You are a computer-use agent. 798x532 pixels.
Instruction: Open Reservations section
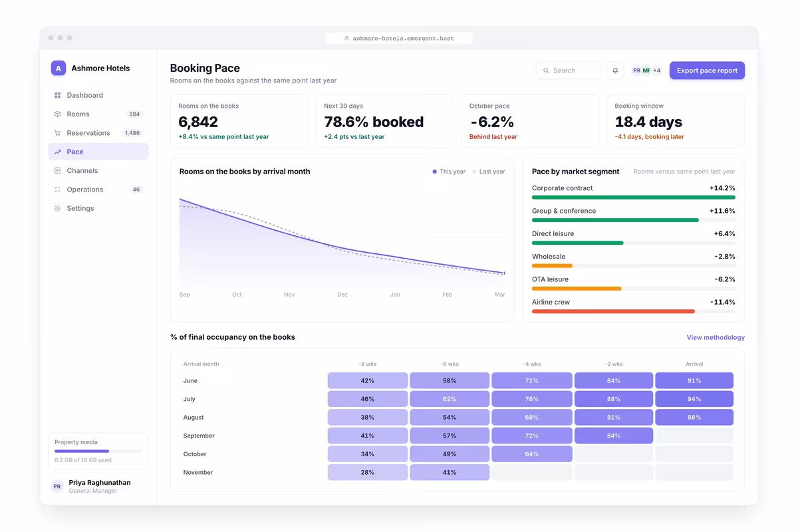(98, 133)
